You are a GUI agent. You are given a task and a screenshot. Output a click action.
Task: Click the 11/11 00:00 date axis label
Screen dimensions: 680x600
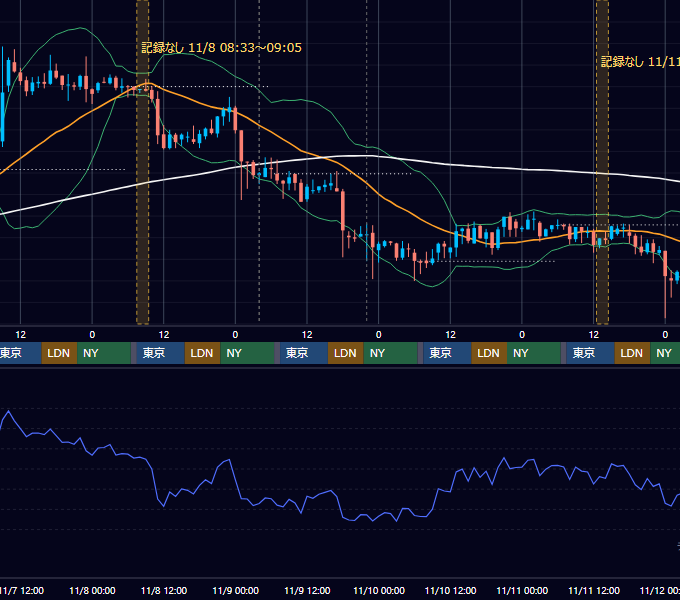(x=522, y=591)
